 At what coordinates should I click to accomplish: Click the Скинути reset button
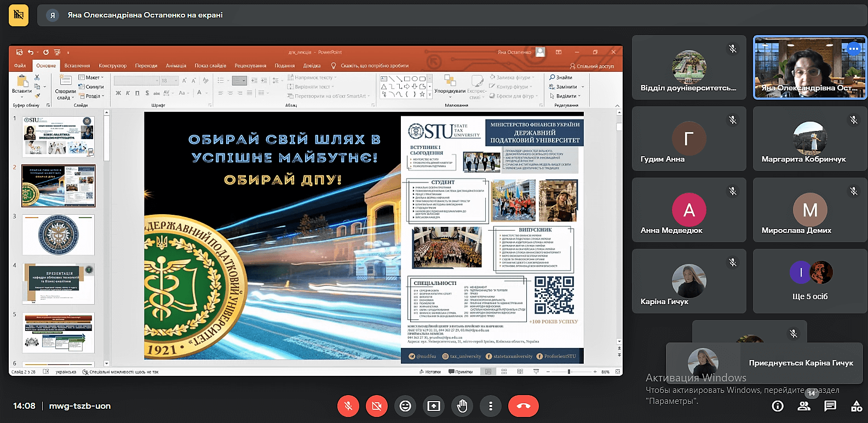tap(91, 87)
